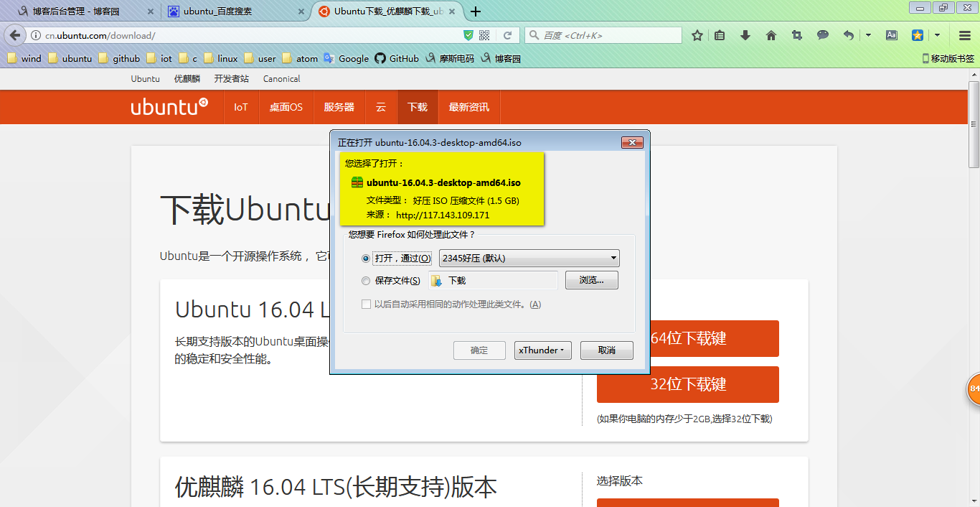The image size is (980, 507).
Task: Click the back navigation arrow
Action: [16, 34]
